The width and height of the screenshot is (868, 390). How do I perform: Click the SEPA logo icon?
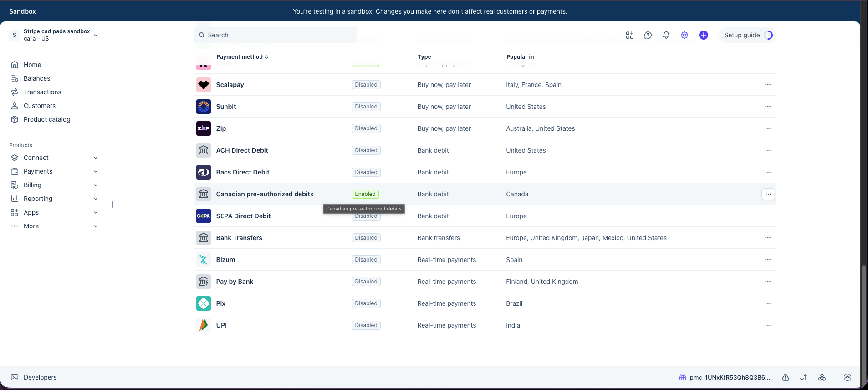pos(204,216)
